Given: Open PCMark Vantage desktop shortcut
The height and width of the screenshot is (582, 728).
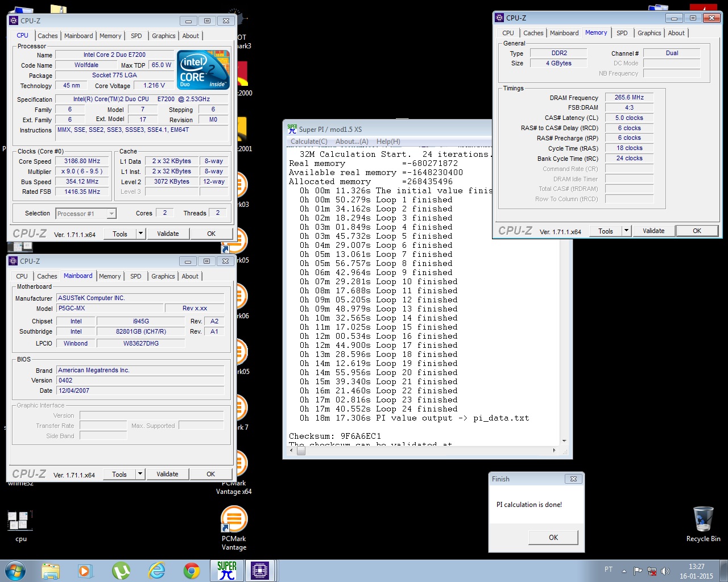Looking at the screenshot, I should 234,529.
